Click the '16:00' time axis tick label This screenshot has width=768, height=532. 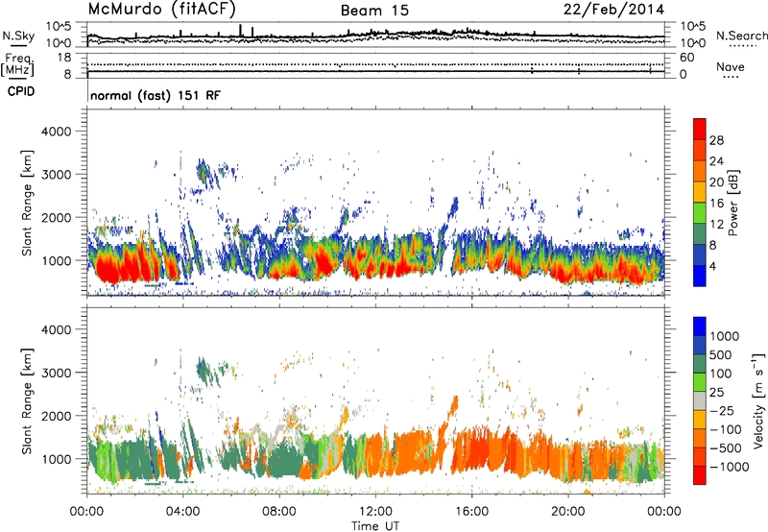coord(471,512)
